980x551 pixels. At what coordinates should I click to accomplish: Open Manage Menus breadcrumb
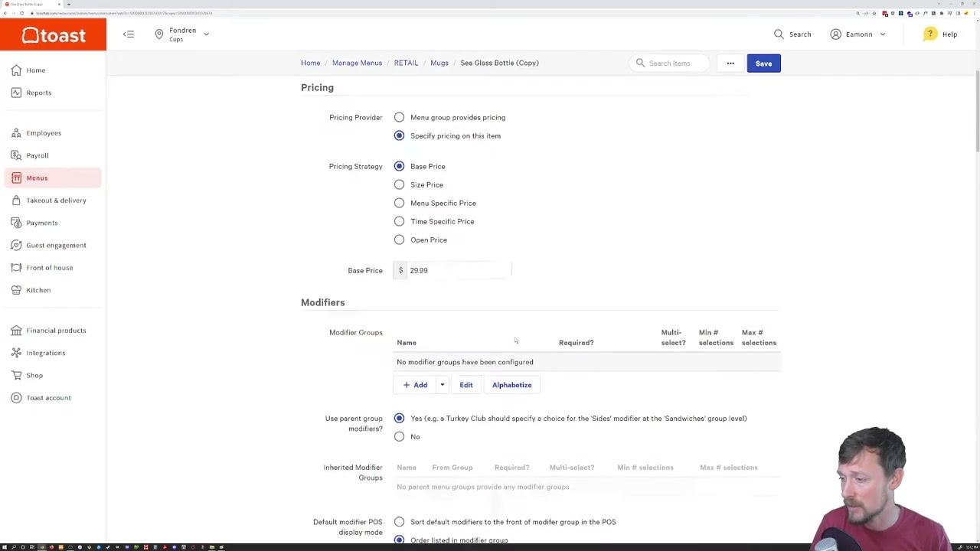point(357,63)
